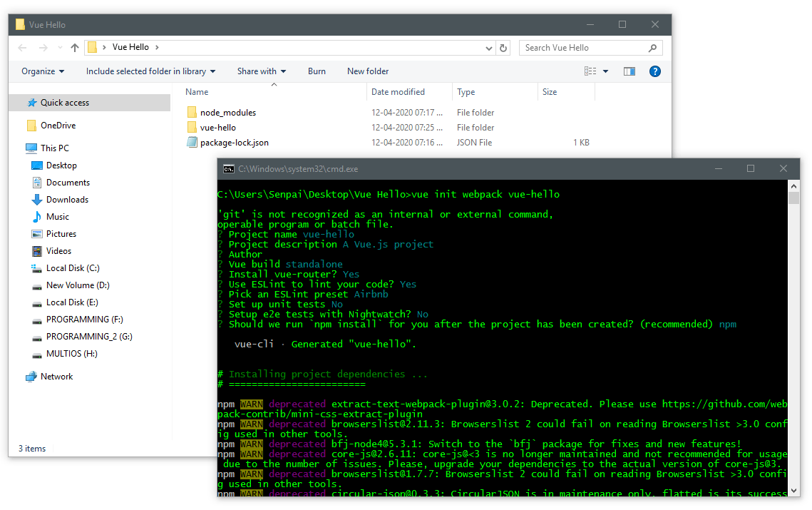
Task: Refresh the Vue Hello folder view
Action: pyautogui.click(x=503, y=49)
